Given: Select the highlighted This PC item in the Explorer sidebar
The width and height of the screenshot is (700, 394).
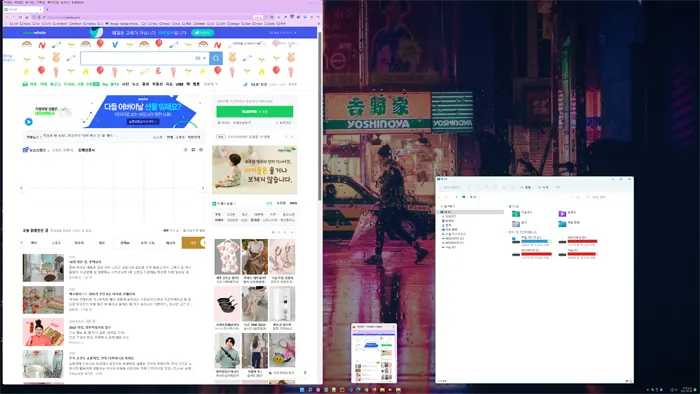Looking at the screenshot, I should click(x=471, y=212).
